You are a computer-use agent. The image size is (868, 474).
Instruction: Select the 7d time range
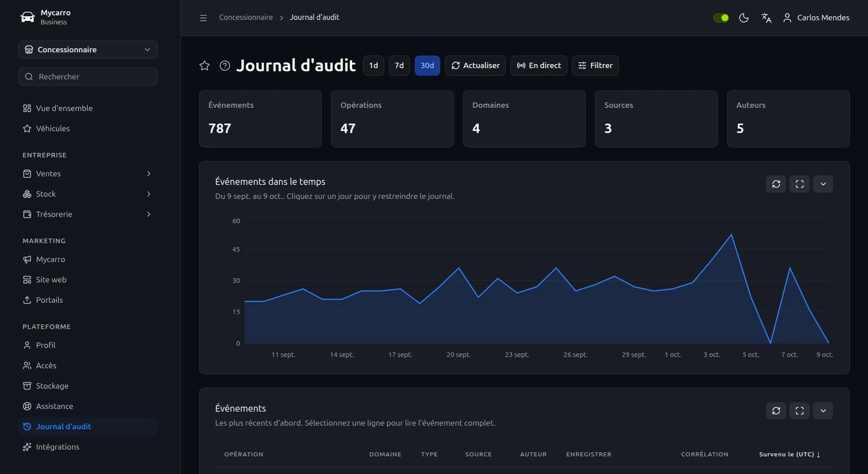[399, 66]
